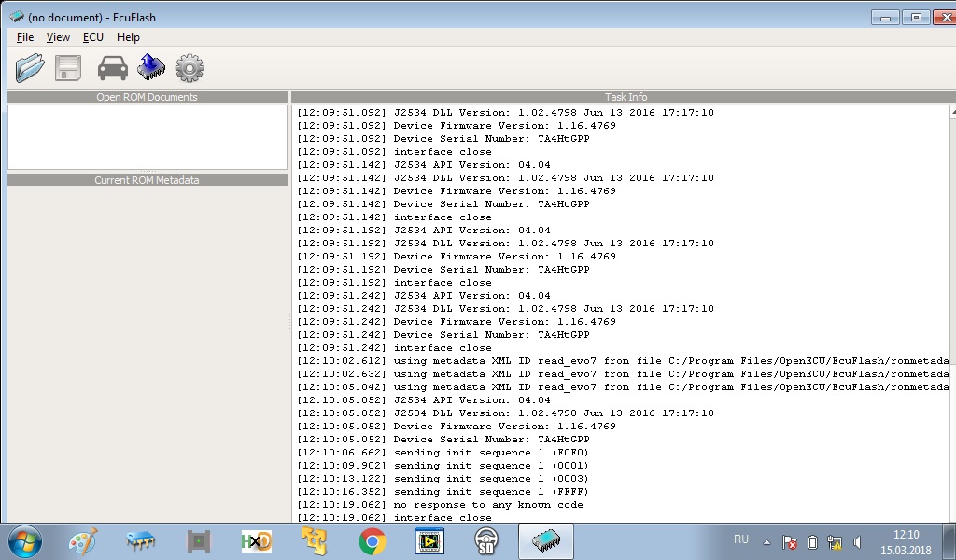This screenshot has height=560, width=956.
Task: Click the Read from ECU car icon
Action: (x=113, y=67)
